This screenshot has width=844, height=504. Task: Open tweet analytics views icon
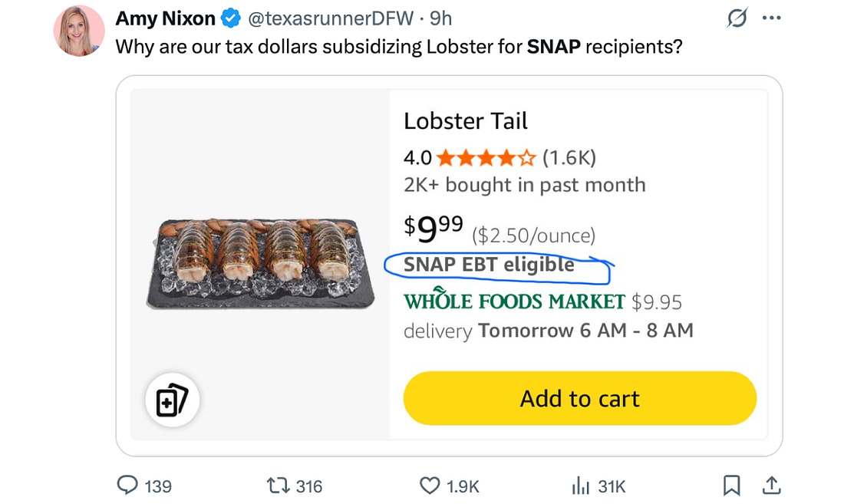(x=579, y=486)
